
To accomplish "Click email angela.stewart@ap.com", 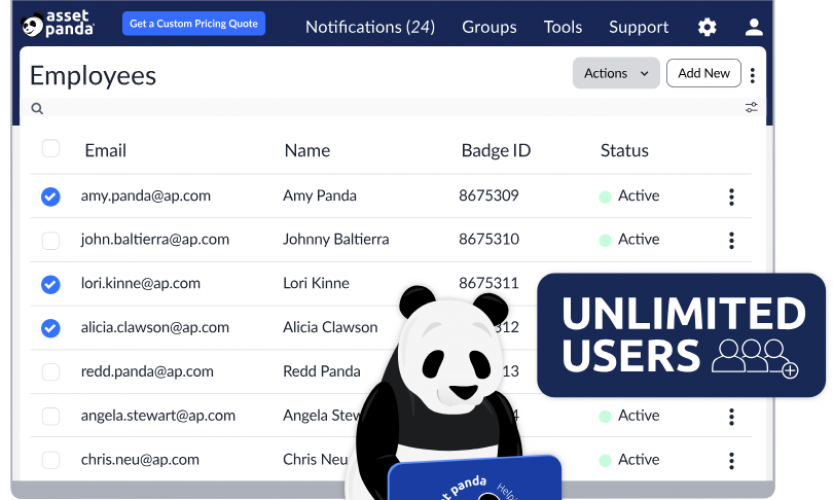I will pyautogui.click(x=158, y=416).
